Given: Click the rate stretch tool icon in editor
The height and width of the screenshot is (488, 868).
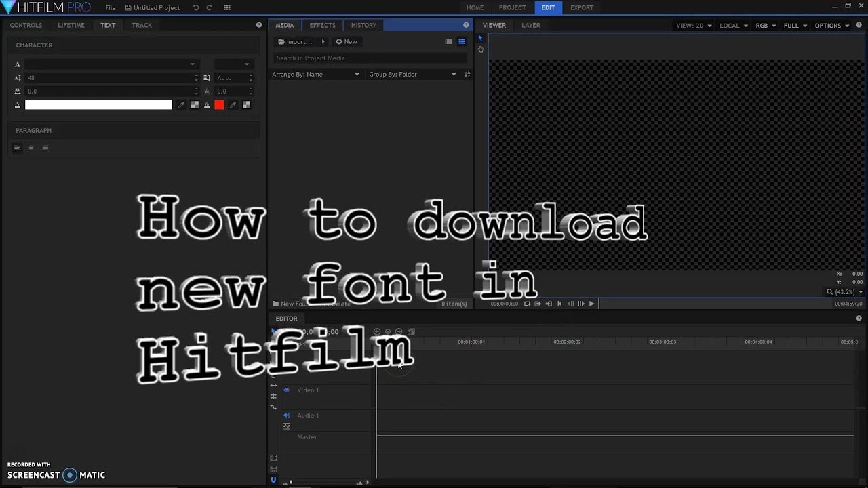Looking at the screenshot, I should (273, 407).
